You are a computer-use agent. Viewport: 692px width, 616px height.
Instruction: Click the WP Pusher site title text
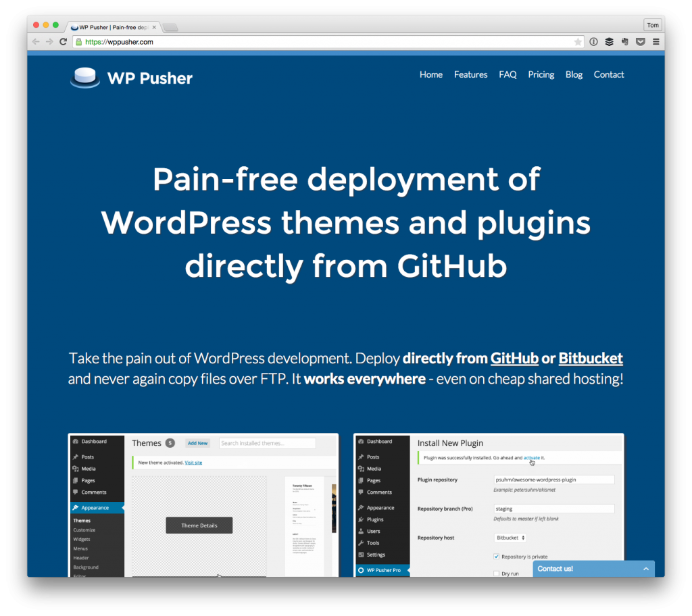coord(150,78)
